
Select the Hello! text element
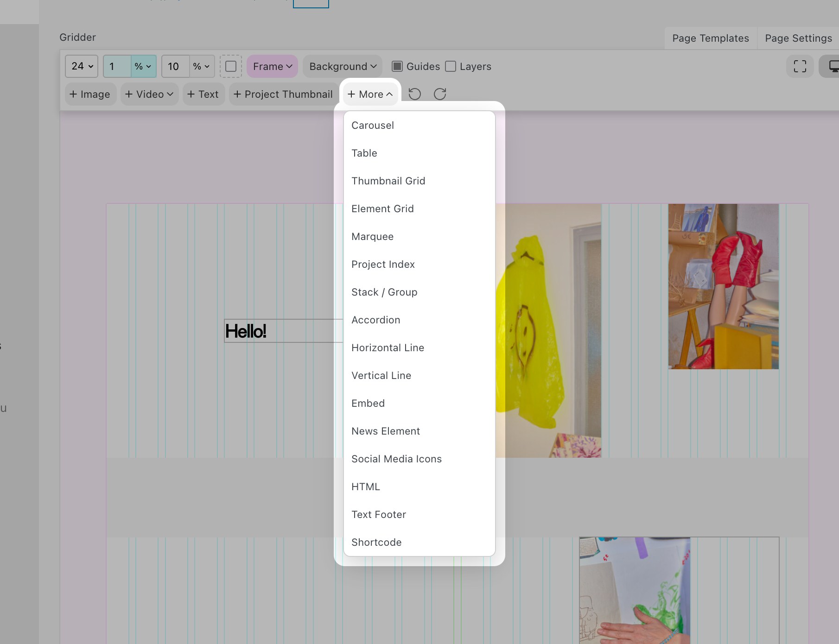pos(283,331)
